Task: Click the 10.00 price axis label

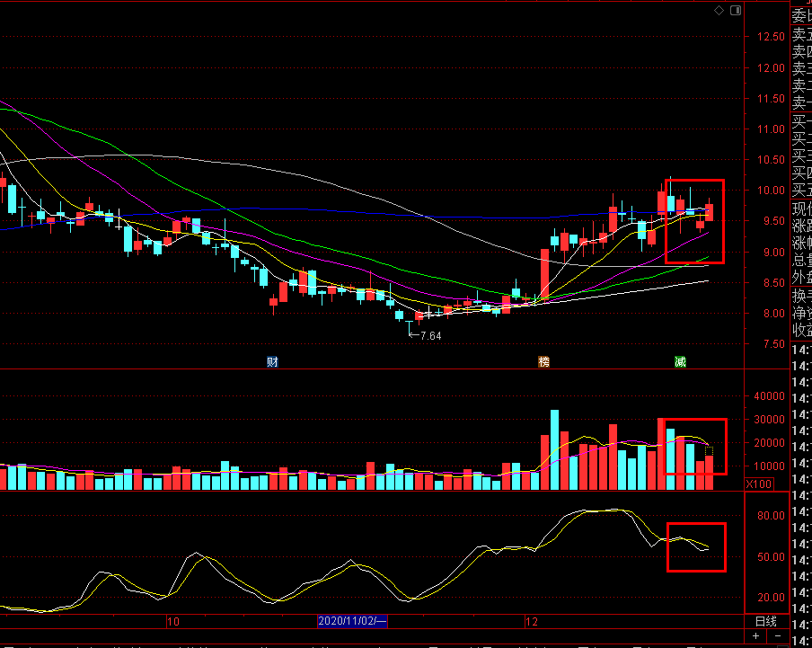Action: tap(771, 191)
